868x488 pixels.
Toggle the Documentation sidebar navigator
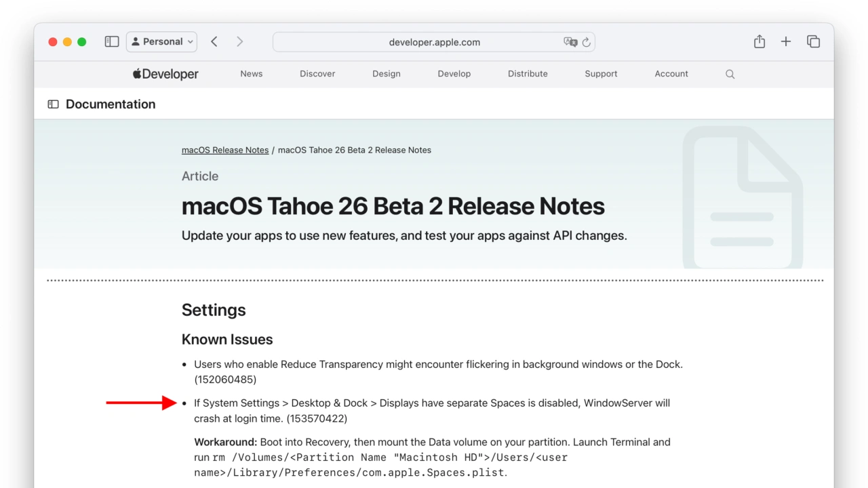point(53,104)
